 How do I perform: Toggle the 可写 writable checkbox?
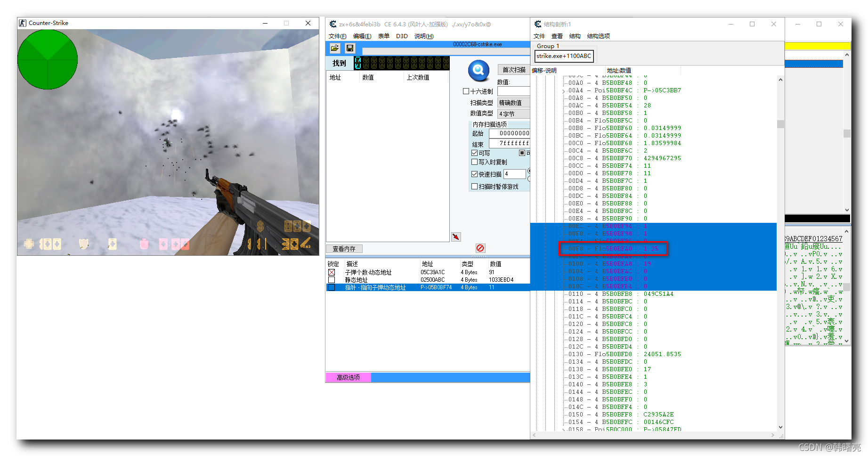click(474, 153)
